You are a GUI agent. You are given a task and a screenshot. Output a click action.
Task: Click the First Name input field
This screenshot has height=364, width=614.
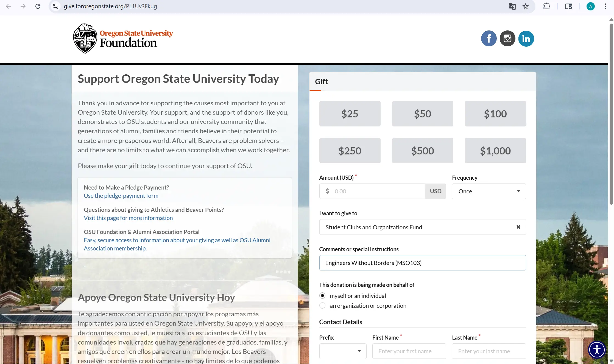click(x=409, y=351)
